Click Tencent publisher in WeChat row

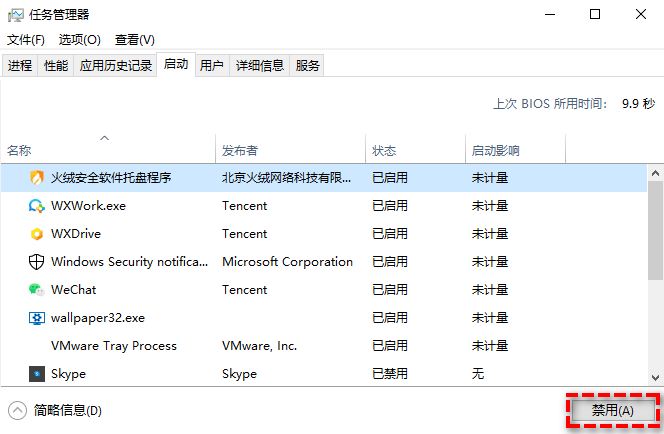pyautogui.click(x=244, y=290)
